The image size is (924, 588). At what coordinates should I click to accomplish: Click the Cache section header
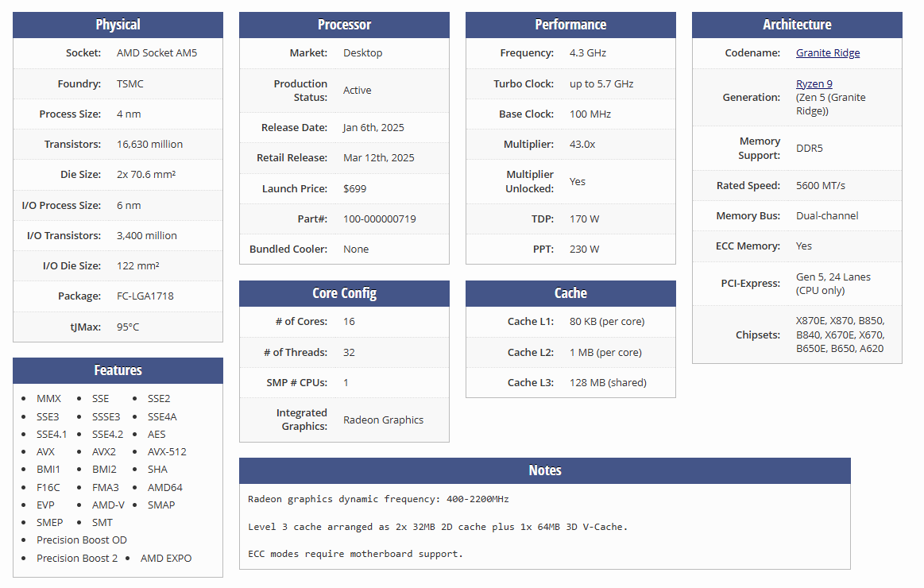click(570, 293)
